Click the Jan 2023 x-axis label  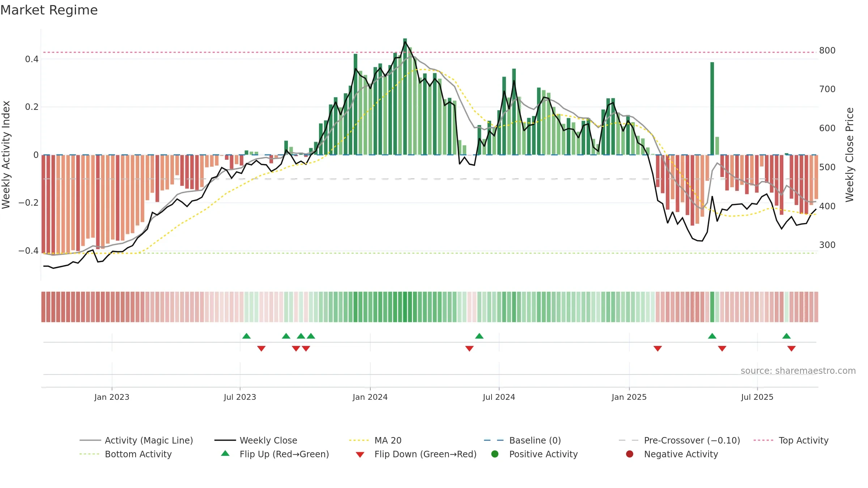112,397
